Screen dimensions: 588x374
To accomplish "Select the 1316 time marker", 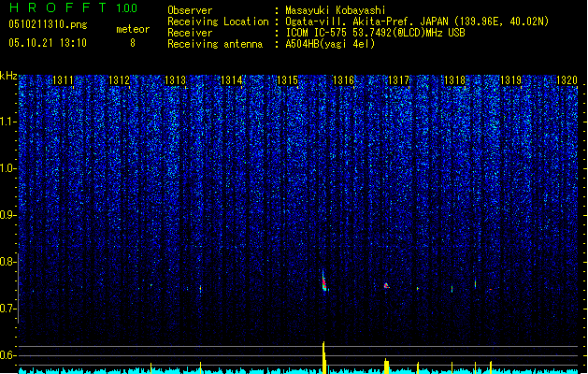I will point(343,80).
